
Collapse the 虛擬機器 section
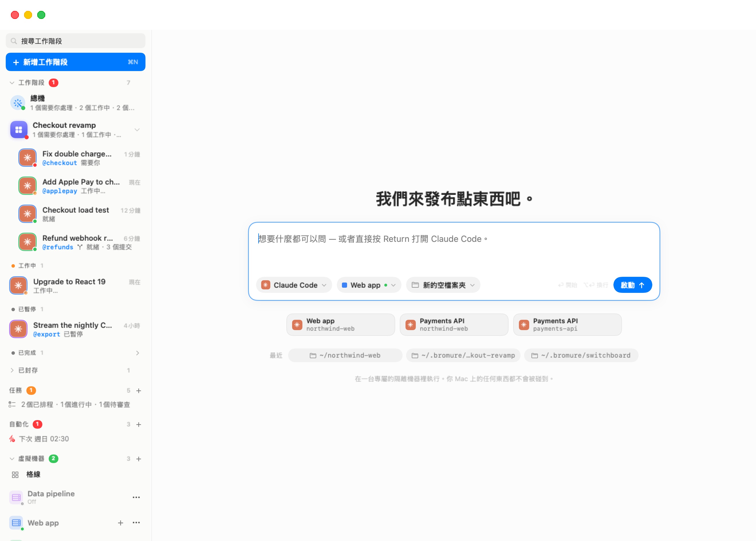12,459
